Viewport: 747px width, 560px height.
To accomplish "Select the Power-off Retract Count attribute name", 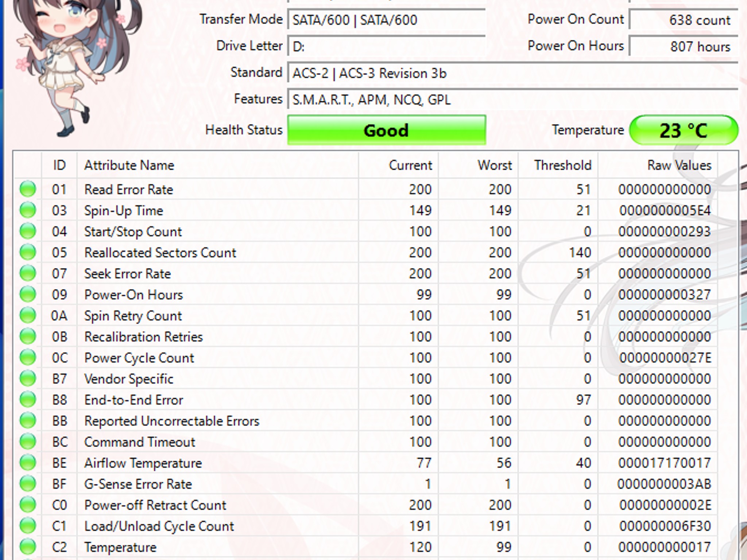I will click(155, 505).
